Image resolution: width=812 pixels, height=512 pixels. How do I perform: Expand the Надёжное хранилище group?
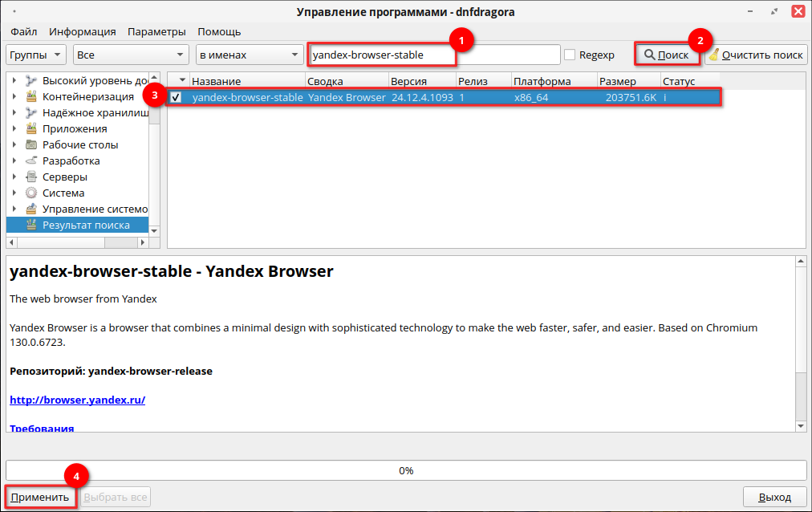tap(14, 113)
